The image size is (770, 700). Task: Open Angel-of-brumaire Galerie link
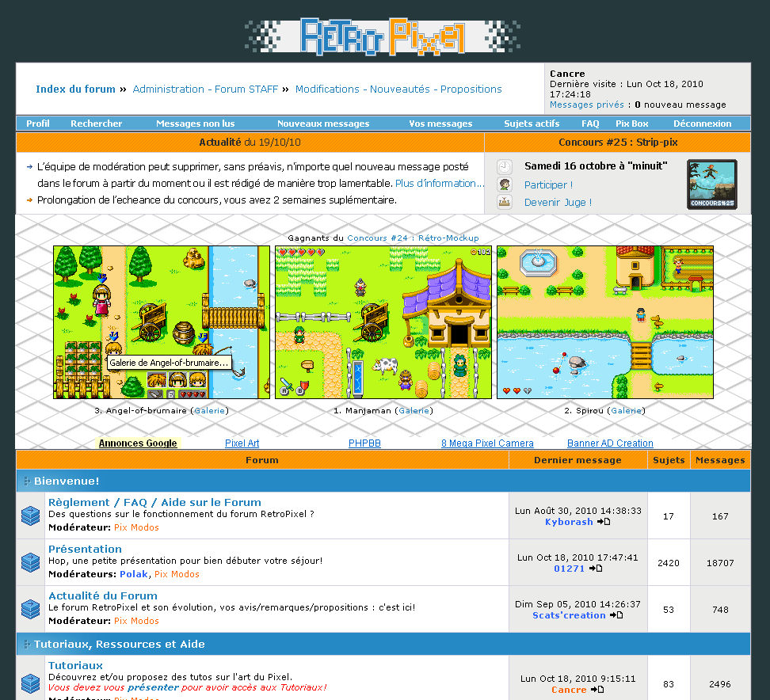(210, 411)
